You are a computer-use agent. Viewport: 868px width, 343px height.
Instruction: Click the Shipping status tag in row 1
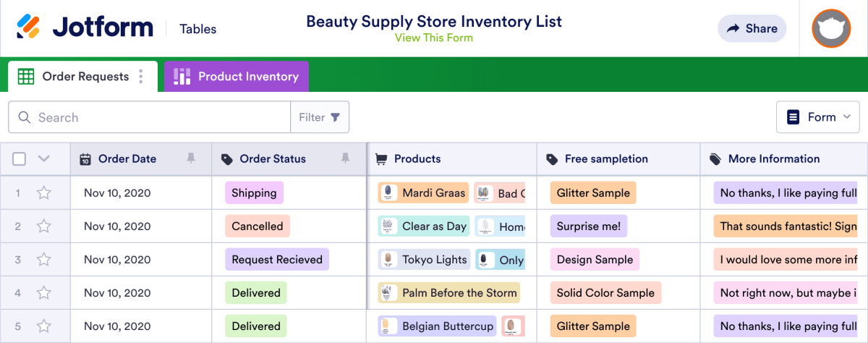[254, 193]
